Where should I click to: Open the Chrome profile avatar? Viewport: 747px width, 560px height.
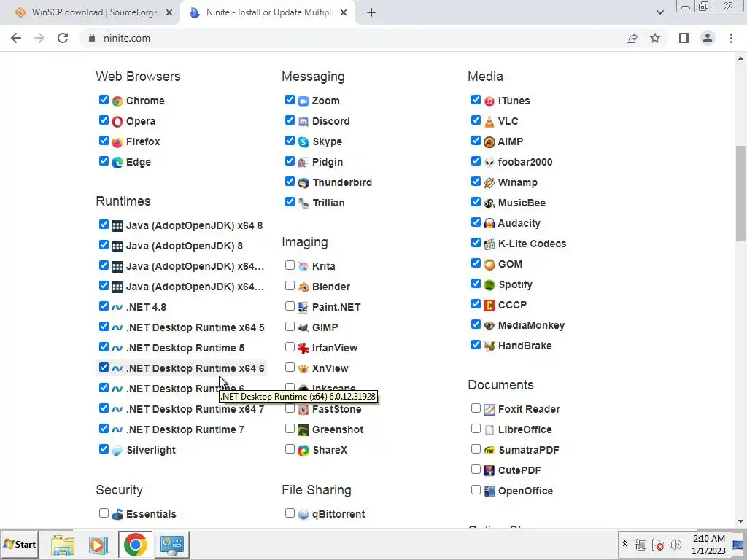[x=708, y=38]
